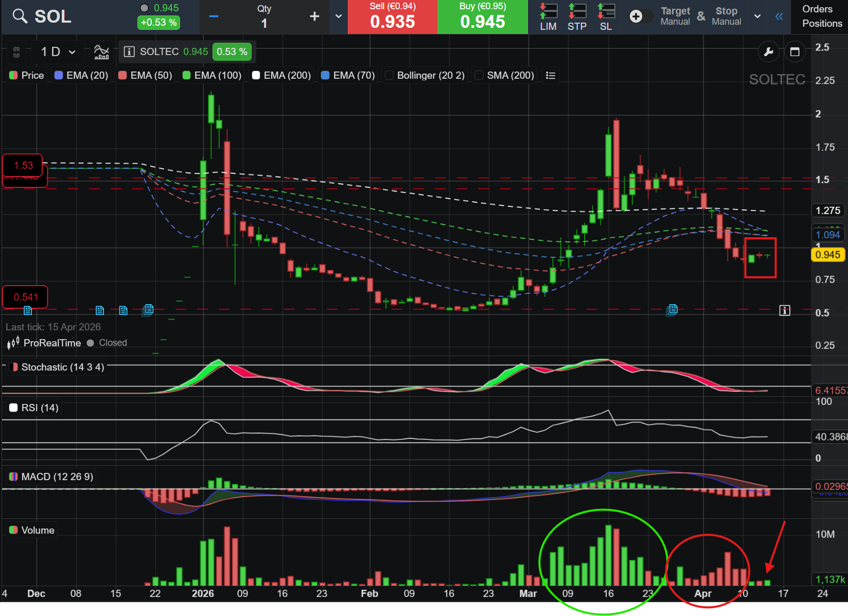Click the SOLTEC info icon
Screen dimensions: 848x616
coord(129,51)
